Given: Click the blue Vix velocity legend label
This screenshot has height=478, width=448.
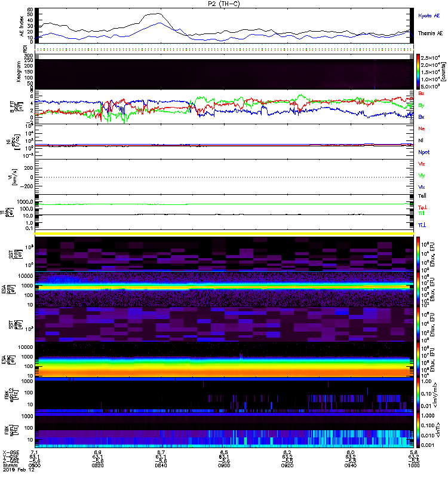Looking at the screenshot, I should pos(422,187).
